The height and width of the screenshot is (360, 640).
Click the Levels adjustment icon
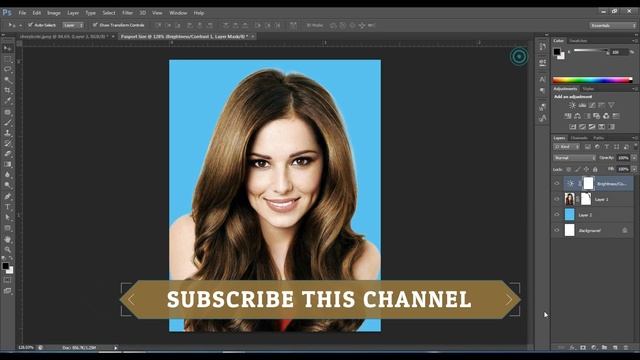[x=582, y=105]
